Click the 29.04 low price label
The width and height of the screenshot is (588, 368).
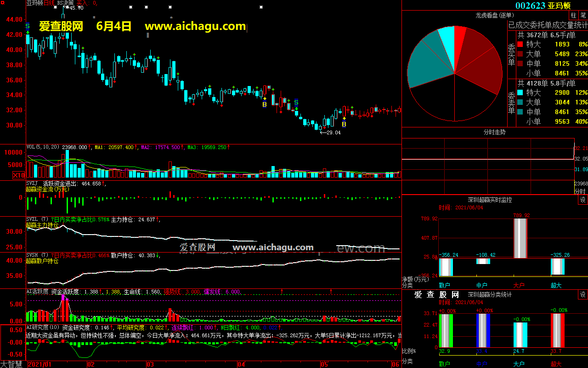[x=334, y=132]
